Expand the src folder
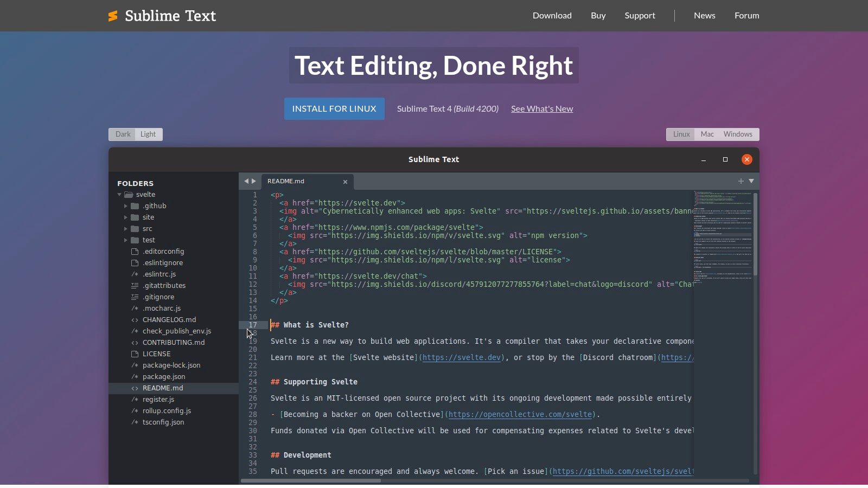 (126, 228)
